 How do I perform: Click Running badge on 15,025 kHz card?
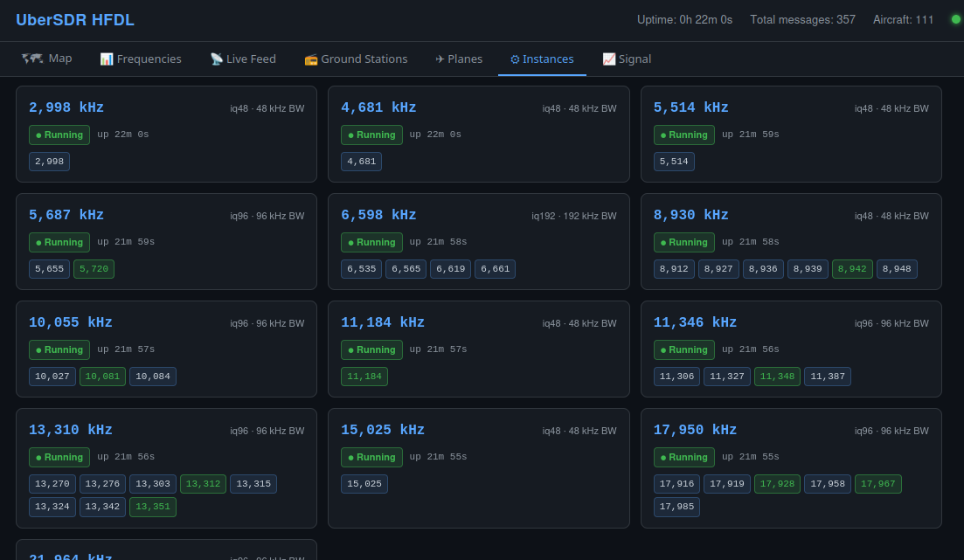[371, 457]
